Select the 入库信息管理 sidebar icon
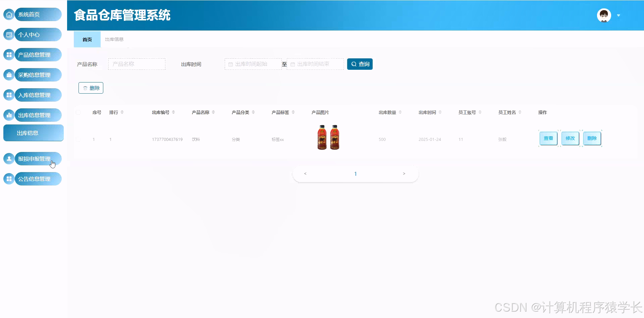 click(x=9, y=95)
